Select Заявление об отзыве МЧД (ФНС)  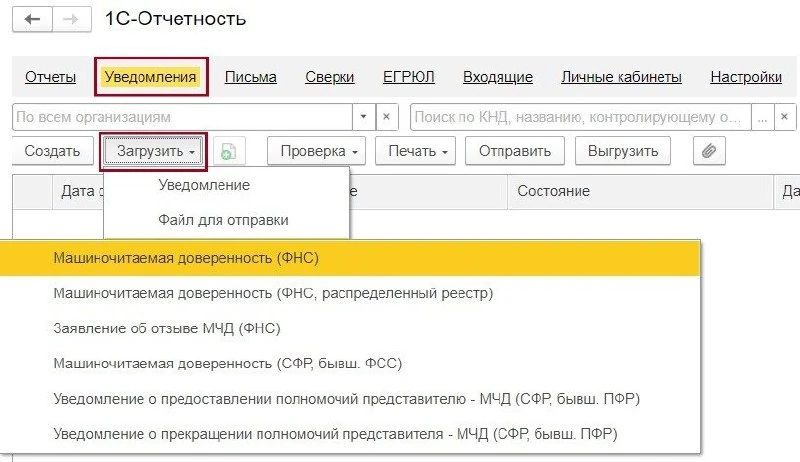click(349, 328)
